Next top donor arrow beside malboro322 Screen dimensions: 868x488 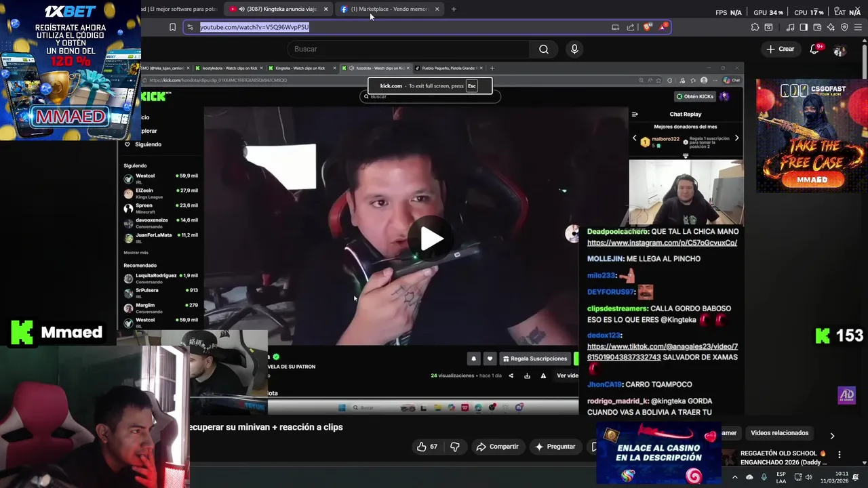736,138
